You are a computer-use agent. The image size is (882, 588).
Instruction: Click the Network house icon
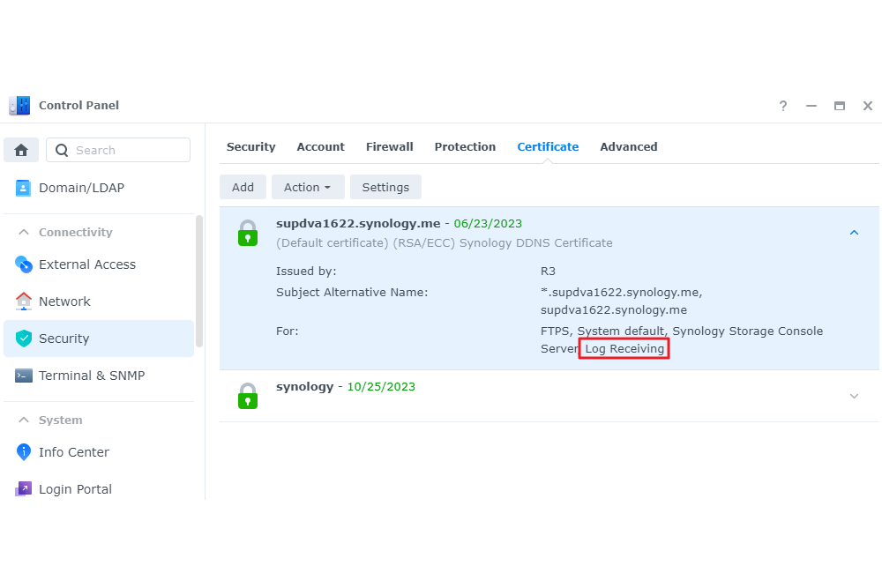click(24, 301)
